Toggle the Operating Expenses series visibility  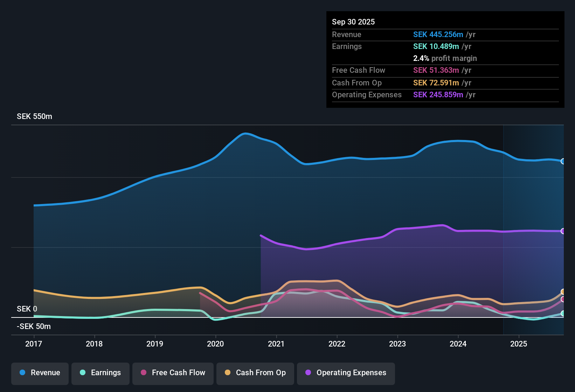coord(346,373)
